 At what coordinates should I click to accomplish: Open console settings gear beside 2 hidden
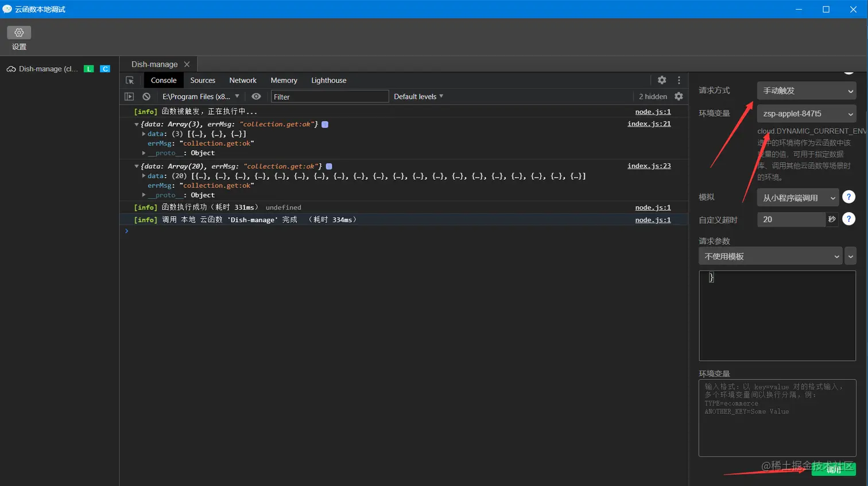[679, 97]
